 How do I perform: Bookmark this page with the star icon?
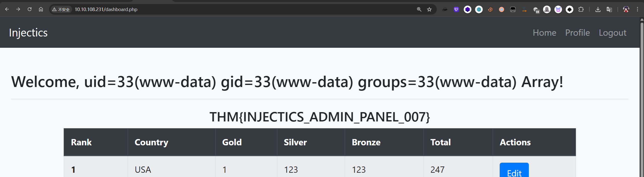click(429, 9)
